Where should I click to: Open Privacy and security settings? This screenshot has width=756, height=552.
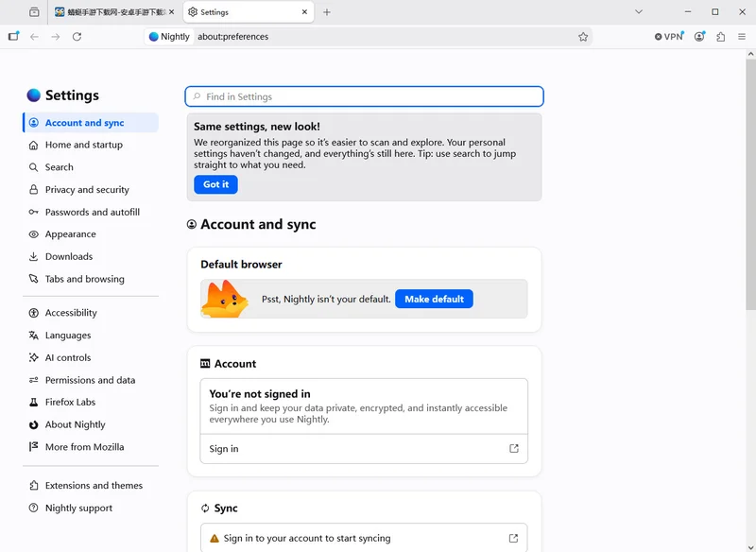pyautogui.click(x=91, y=189)
